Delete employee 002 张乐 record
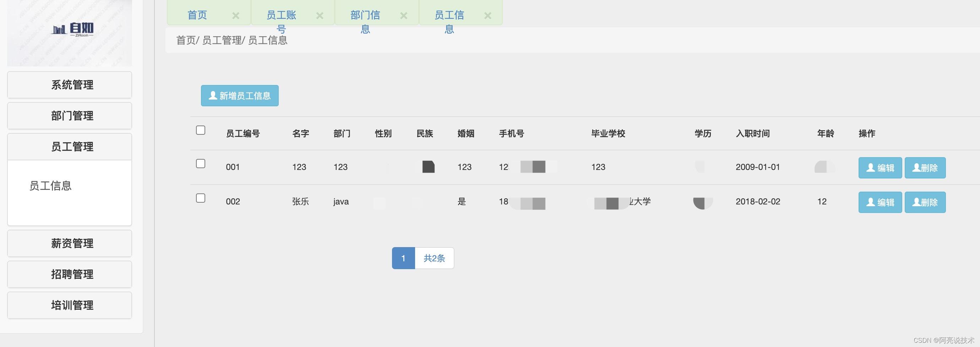 pos(925,202)
